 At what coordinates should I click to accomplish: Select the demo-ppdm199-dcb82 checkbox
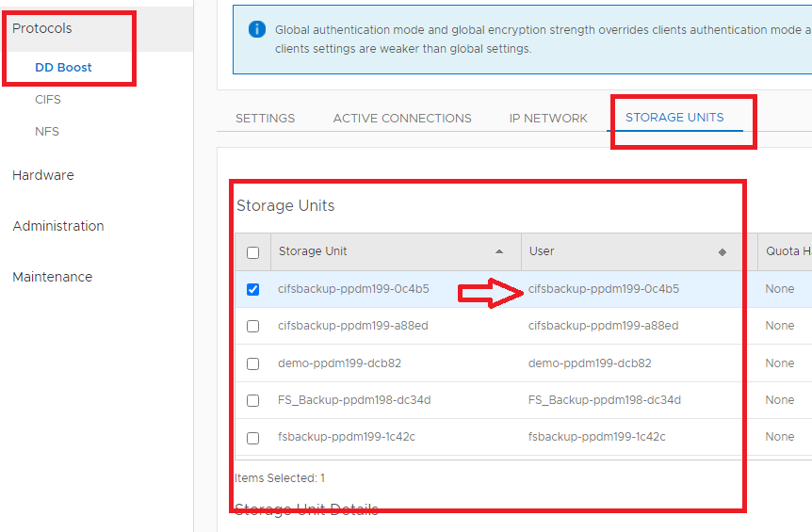point(252,363)
